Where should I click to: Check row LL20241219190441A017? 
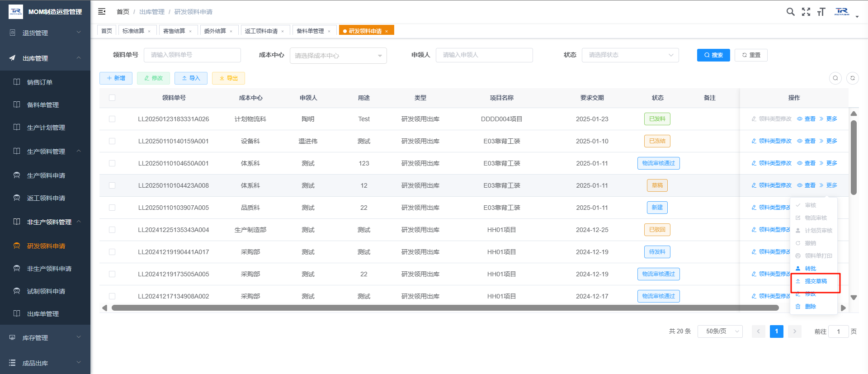[x=112, y=252]
